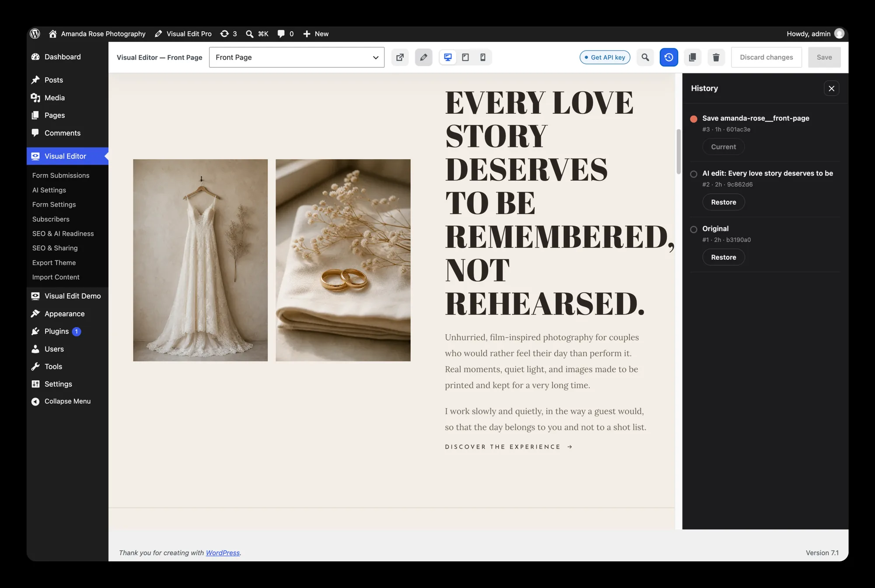This screenshot has height=588, width=875.
Task: Click the trash delete icon
Action: click(716, 57)
